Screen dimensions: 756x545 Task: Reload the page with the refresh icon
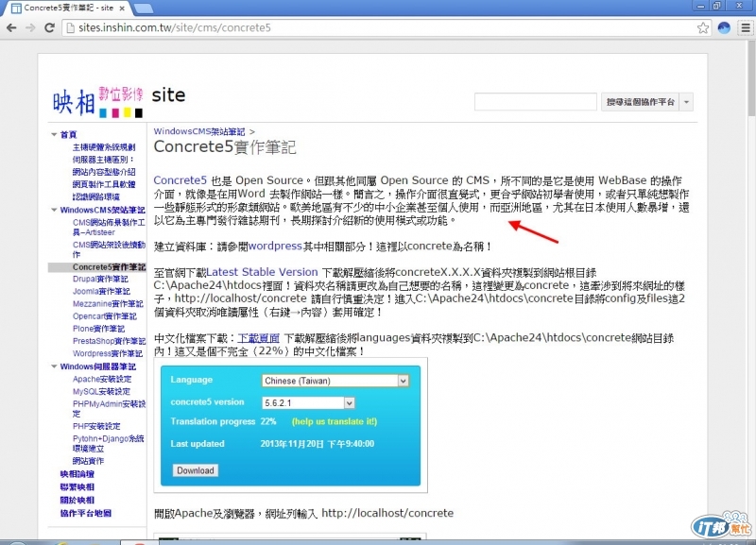pyautogui.click(x=49, y=27)
